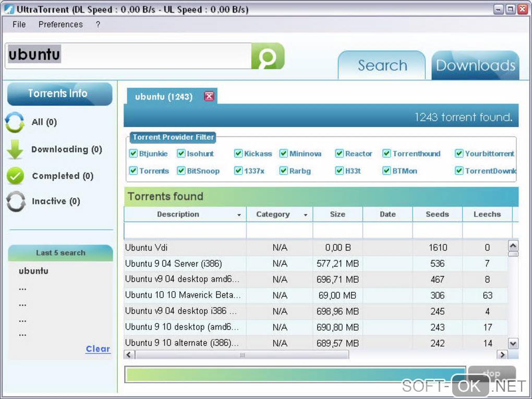The width and height of the screenshot is (532, 399).
Task: Click the stop button
Action: point(492,374)
